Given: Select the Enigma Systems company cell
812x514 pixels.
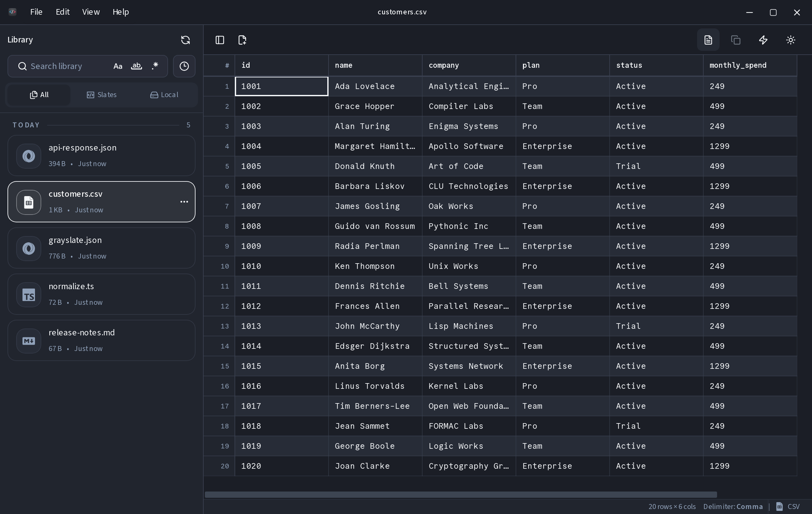Looking at the screenshot, I should click(469, 126).
